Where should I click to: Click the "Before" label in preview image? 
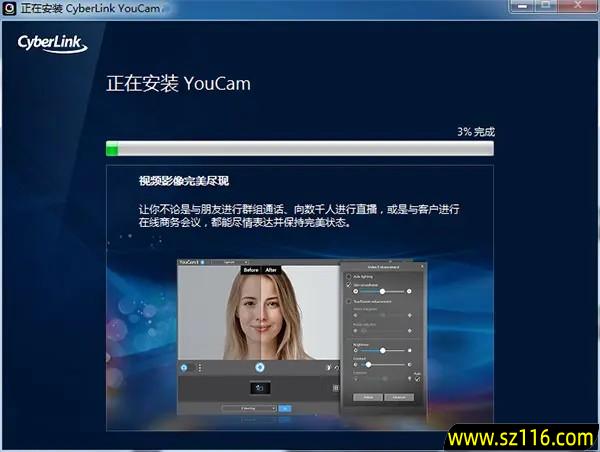pyautogui.click(x=251, y=270)
